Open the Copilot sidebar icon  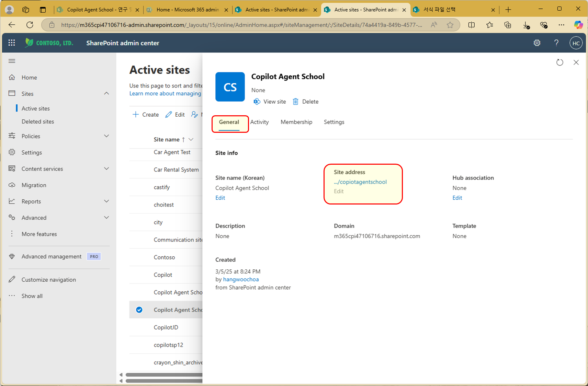click(578, 25)
